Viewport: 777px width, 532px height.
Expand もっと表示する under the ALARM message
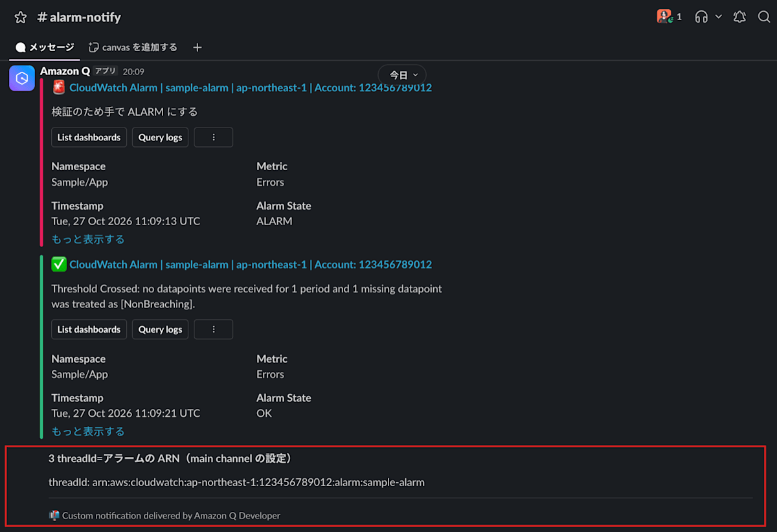(x=88, y=239)
